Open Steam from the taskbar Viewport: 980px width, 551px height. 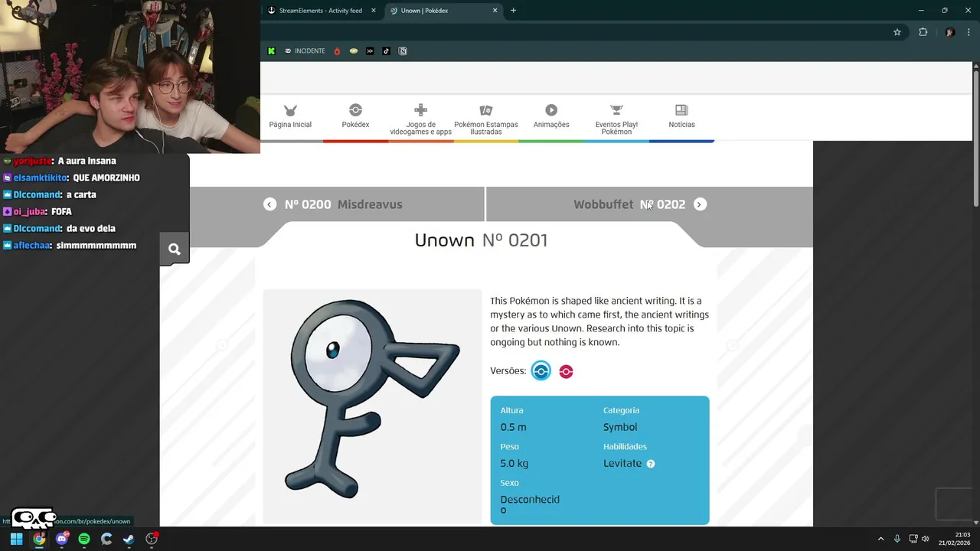[x=129, y=539]
